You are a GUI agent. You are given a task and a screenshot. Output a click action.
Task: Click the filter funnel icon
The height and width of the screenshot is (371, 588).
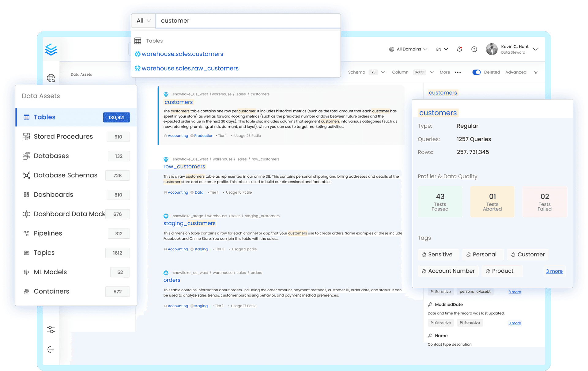point(536,72)
